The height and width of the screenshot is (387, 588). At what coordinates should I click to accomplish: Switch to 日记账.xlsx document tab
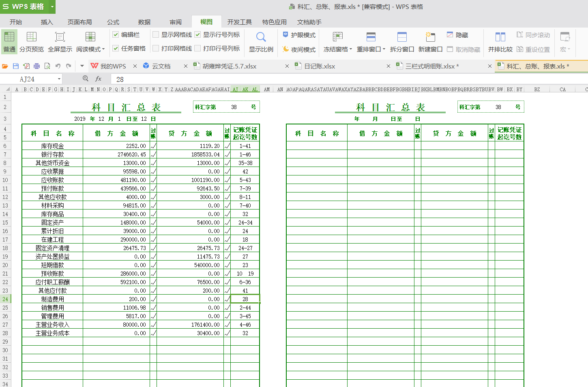[x=320, y=66]
